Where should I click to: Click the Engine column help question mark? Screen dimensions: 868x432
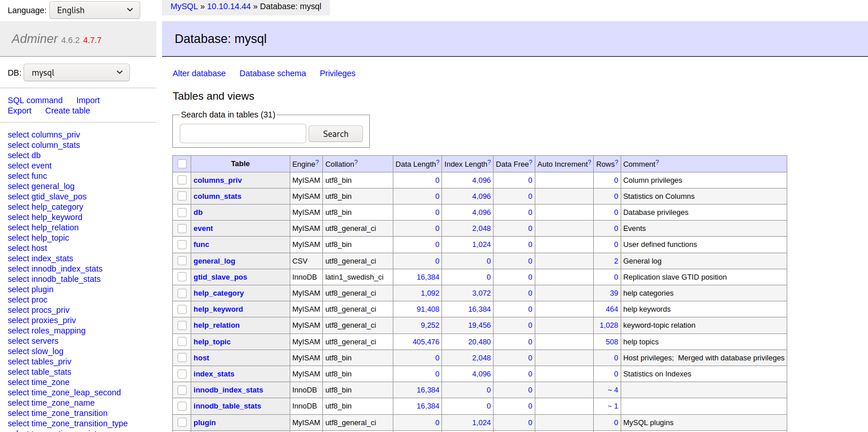[317, 162]
